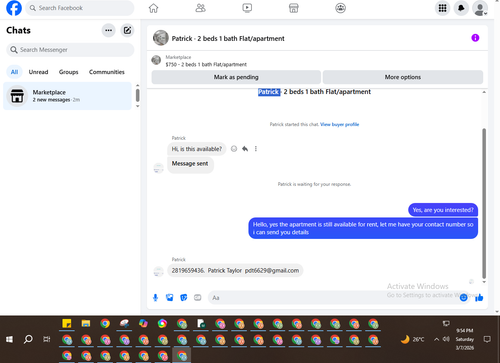Attach a photo with image icon
Image resolution: width=500 pixels, height=363 pixels.
[169, 297]
